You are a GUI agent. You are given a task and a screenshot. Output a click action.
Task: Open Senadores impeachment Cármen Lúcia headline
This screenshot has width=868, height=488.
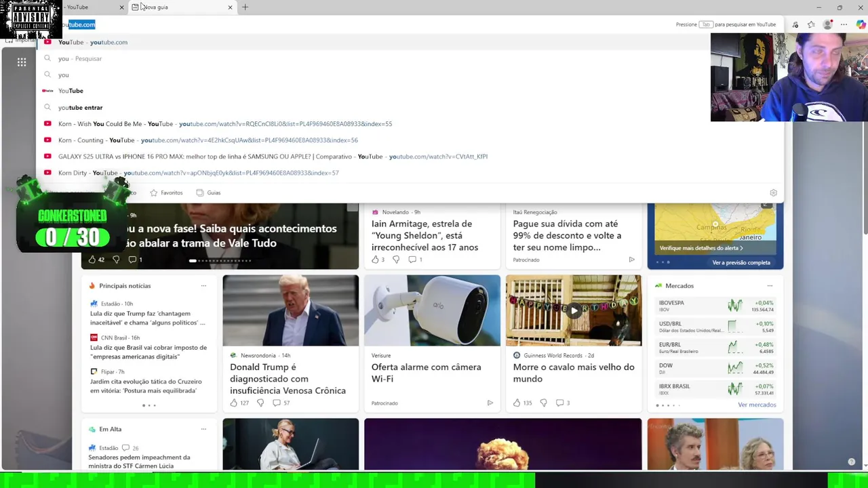(x=139, y=462)
